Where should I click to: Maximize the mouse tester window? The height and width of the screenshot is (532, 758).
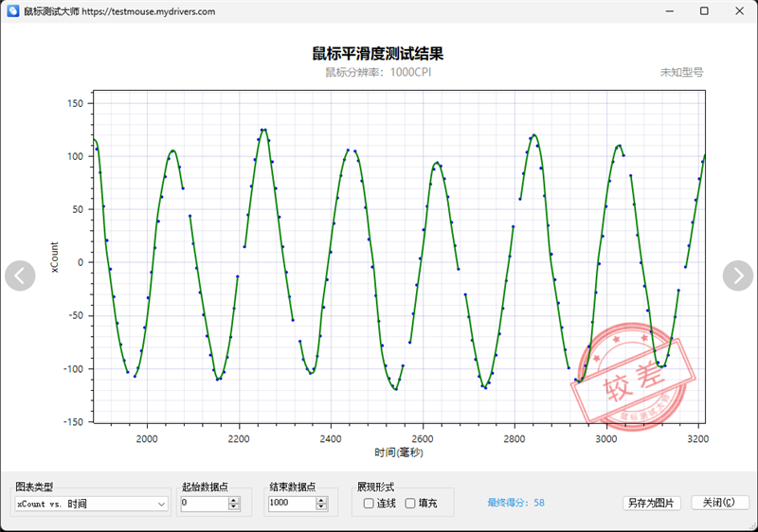tap(704, 11)
